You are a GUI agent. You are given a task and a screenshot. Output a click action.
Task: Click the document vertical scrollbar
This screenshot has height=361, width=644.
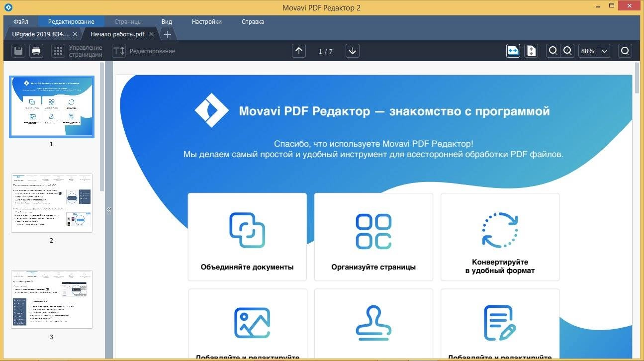pyautogui.click(x=637, y=78)
